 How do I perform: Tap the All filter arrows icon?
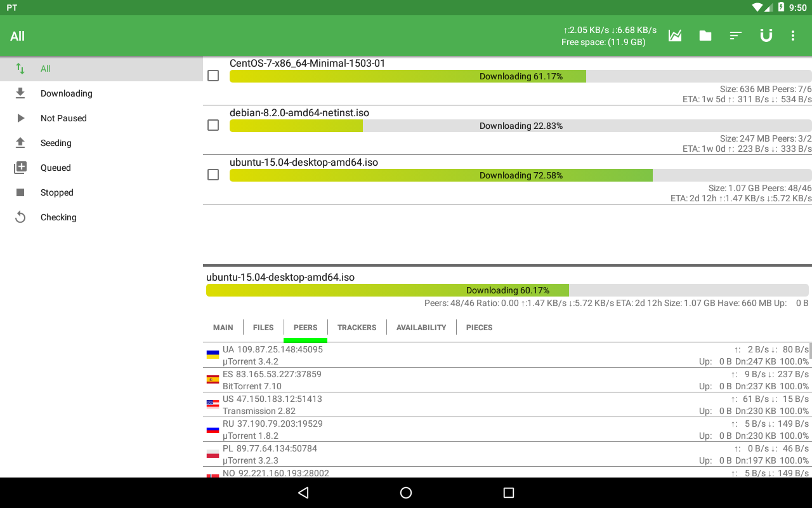20,69
